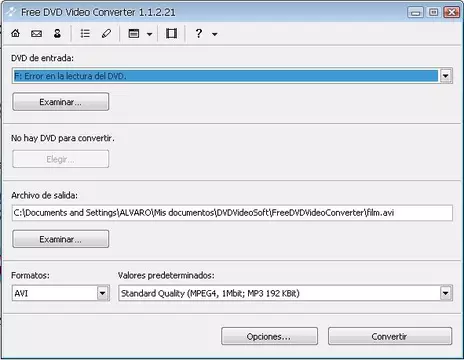The width and height of the screenshot is (464, 360).
Task: Expand the arrow beside the window layout icon
Action: coord(149,34)
